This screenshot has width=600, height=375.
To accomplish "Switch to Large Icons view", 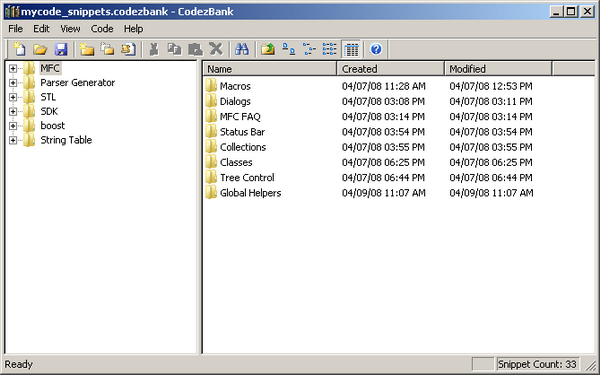I will click(x=289, y=49).
